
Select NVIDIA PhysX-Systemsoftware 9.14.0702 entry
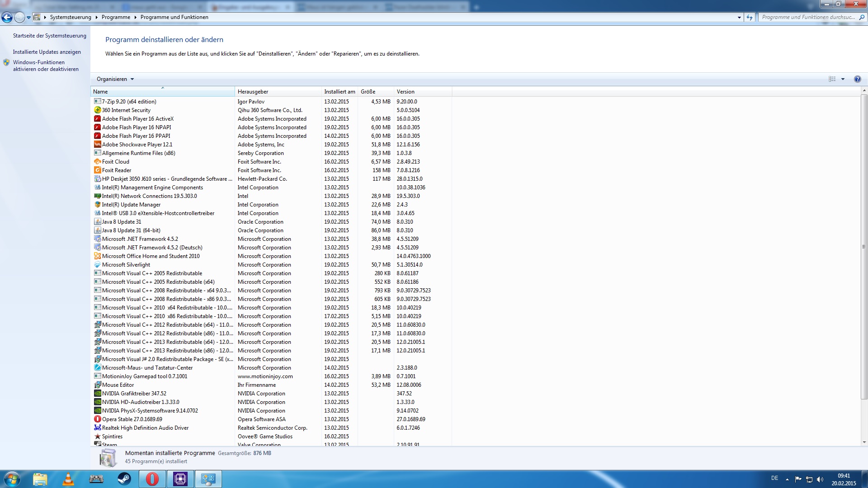pos(271,411)
